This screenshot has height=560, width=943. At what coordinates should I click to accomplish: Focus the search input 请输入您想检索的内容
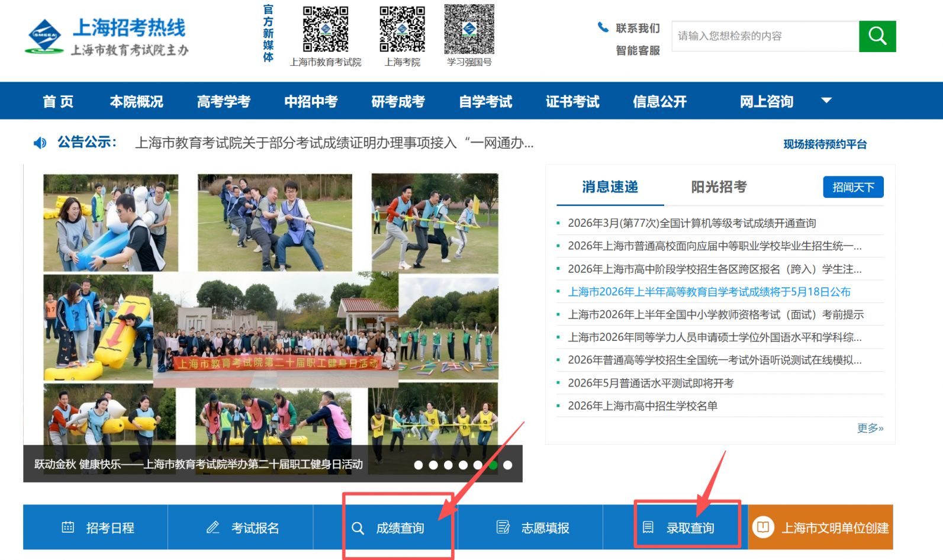point(765,36)
